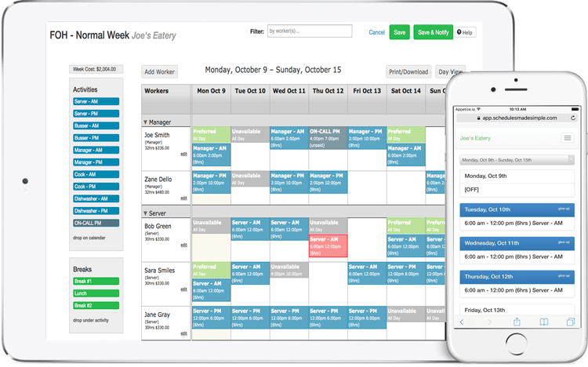The image size is (588, 367).
Task: Tap Joe's Eatery title on phone
Action: 475,138
